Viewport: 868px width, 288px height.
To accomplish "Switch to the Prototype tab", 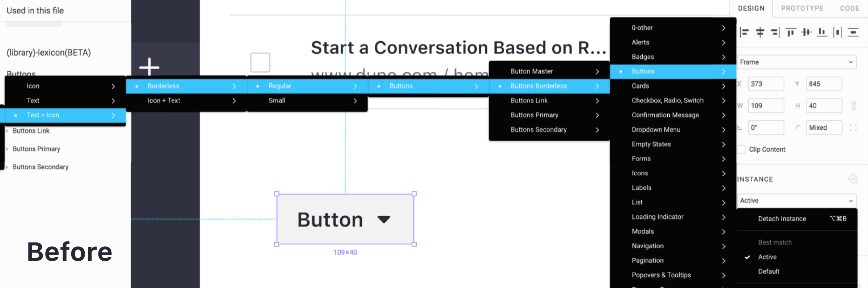I will [802, 8].
